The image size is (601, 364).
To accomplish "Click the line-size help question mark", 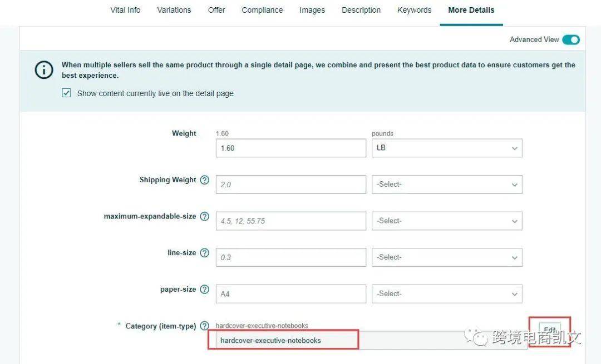I will click(205, 253).
